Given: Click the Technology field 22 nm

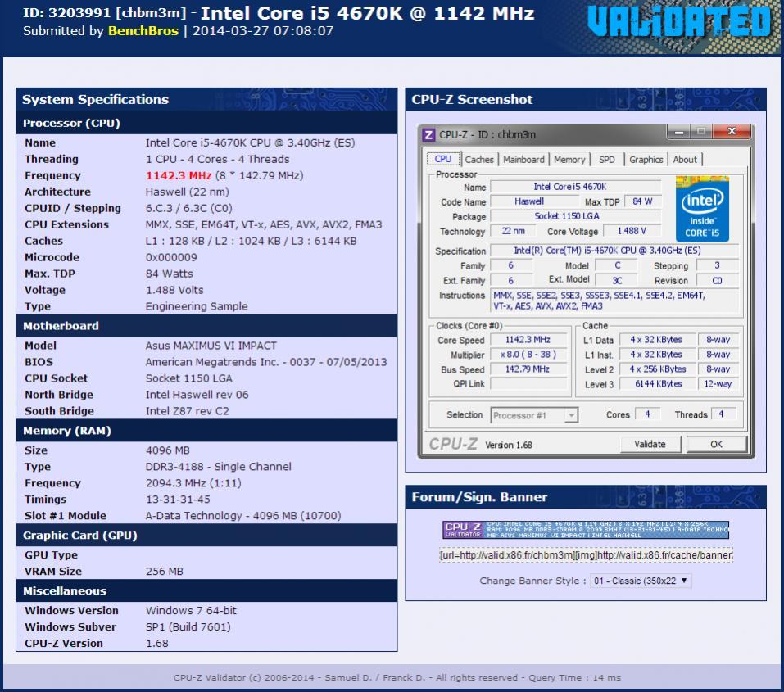Looking at the screenshot, I should (513, 231).
